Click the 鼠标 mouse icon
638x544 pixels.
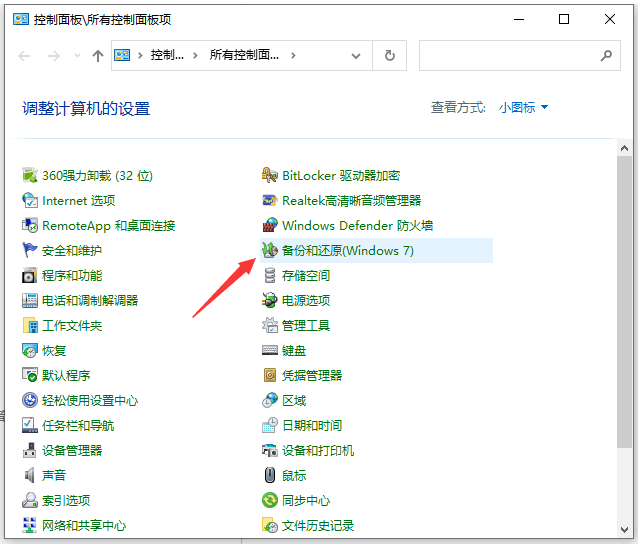point(270,475)
